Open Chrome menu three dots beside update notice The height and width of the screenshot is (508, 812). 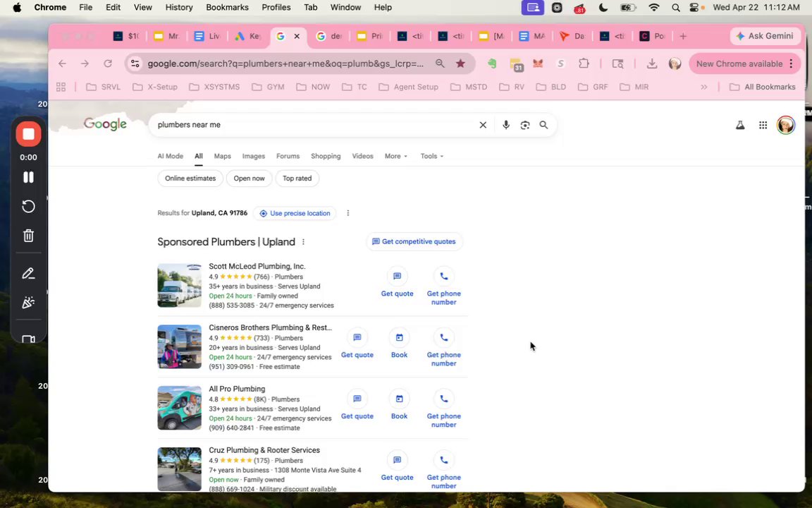792,64
